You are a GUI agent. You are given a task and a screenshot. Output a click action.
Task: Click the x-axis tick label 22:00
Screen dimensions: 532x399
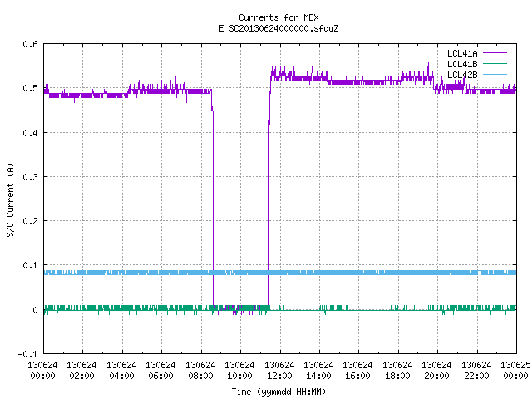476,376
